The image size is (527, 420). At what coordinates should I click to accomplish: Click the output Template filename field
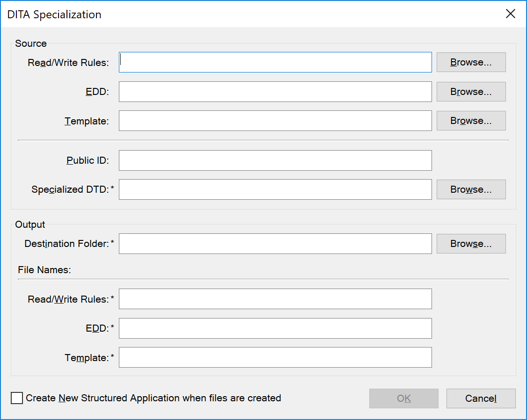click(x=275, y=357)
